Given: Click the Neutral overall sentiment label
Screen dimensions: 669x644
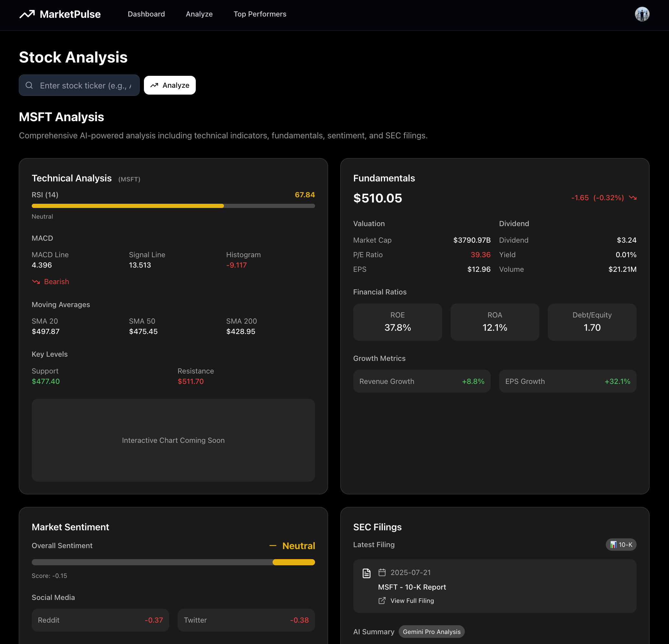Looking at the screenshot, I should (299, 546).
